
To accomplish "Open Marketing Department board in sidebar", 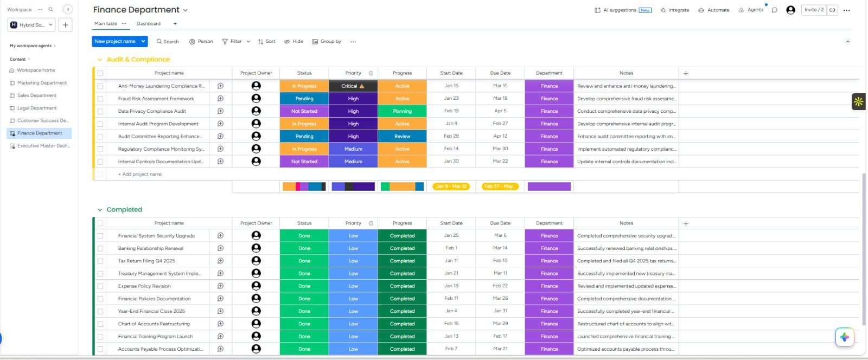I will click(42, 83).
